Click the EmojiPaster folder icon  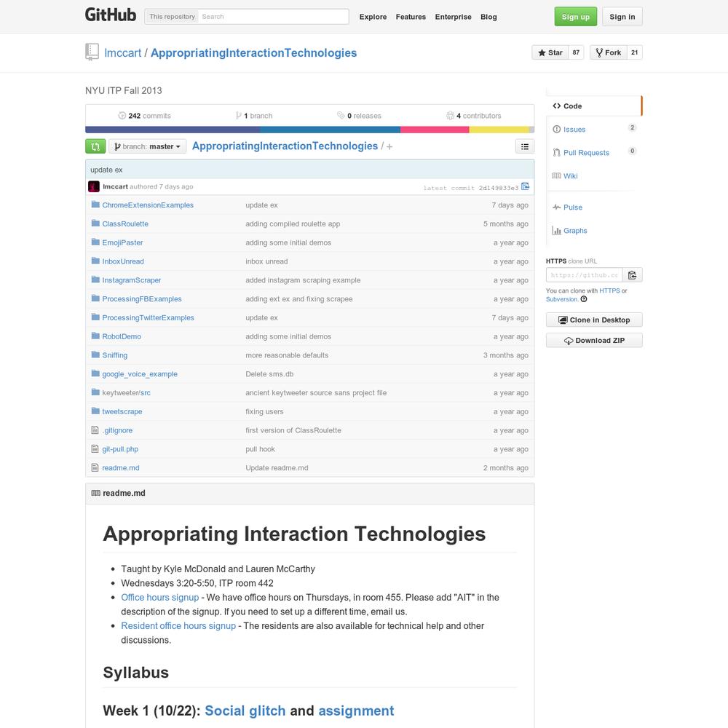(x=95, y=242)
